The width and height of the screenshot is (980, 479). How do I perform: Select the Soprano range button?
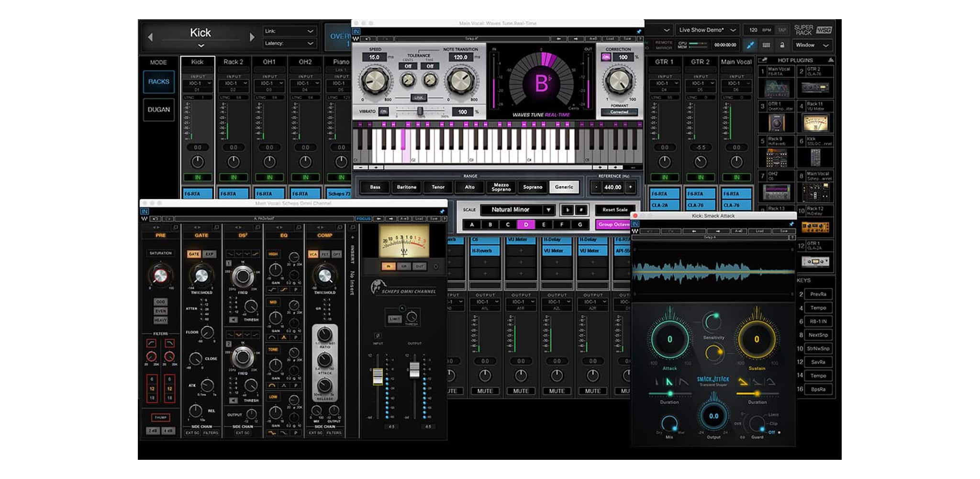click(x=532, y=187)
